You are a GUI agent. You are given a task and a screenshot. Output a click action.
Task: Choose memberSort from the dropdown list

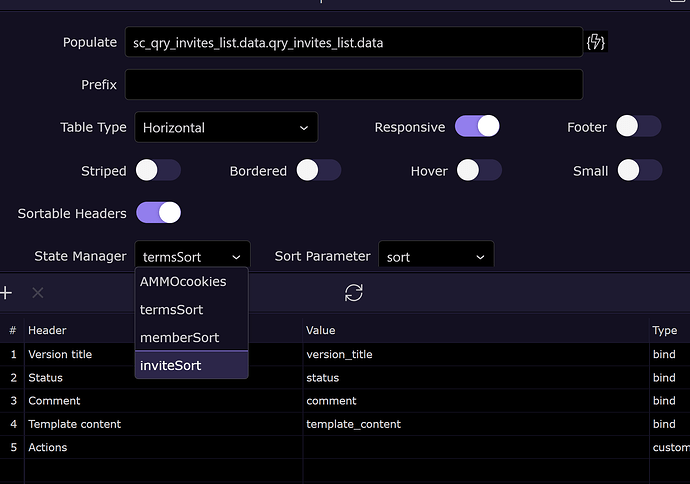[191, 337]
